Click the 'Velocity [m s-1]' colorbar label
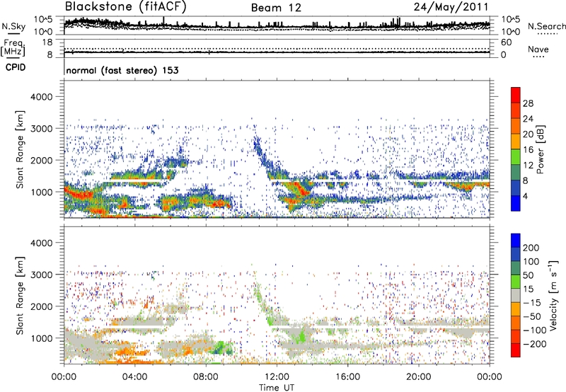This screenshot has height=392, width=566. [x=553, y=295]
